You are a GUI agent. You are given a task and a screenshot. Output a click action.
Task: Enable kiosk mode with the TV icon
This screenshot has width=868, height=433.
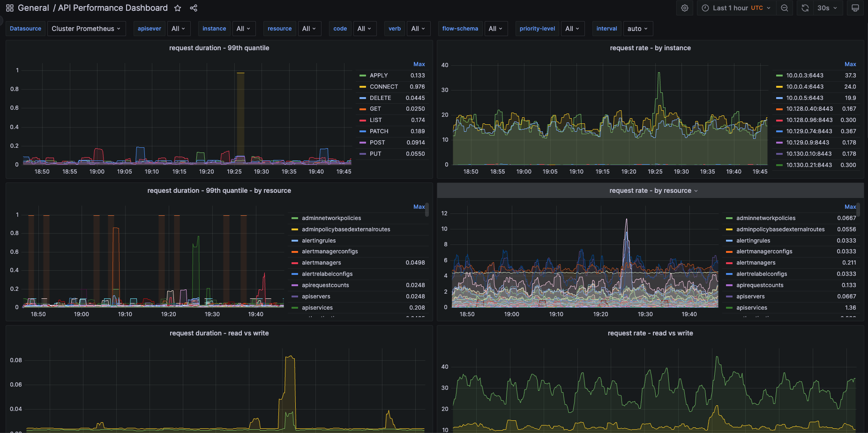[855, 8]
